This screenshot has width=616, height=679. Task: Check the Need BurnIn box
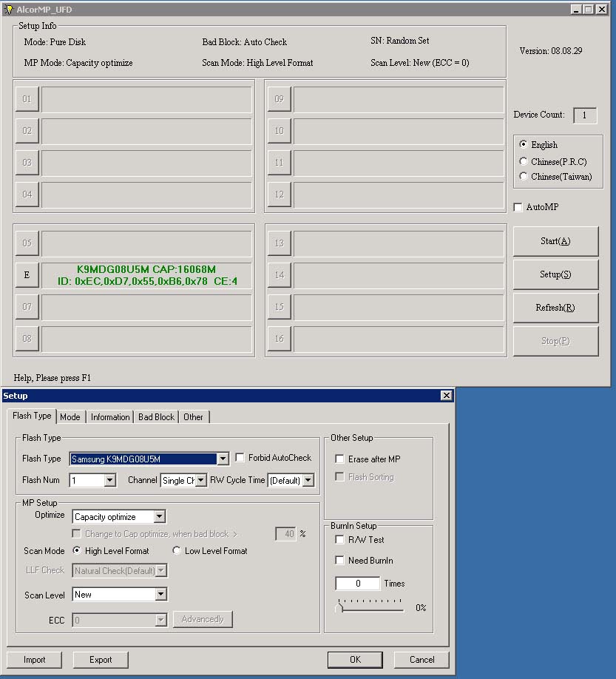(x=340, y=561)
